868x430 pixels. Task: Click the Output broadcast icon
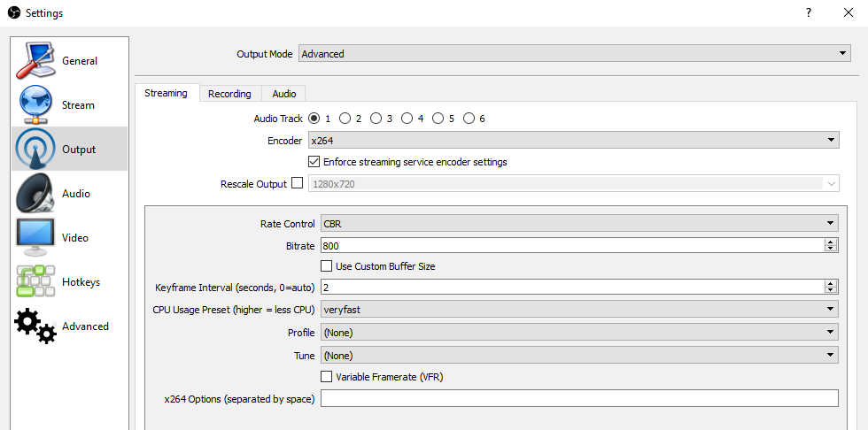coord(35,150)
